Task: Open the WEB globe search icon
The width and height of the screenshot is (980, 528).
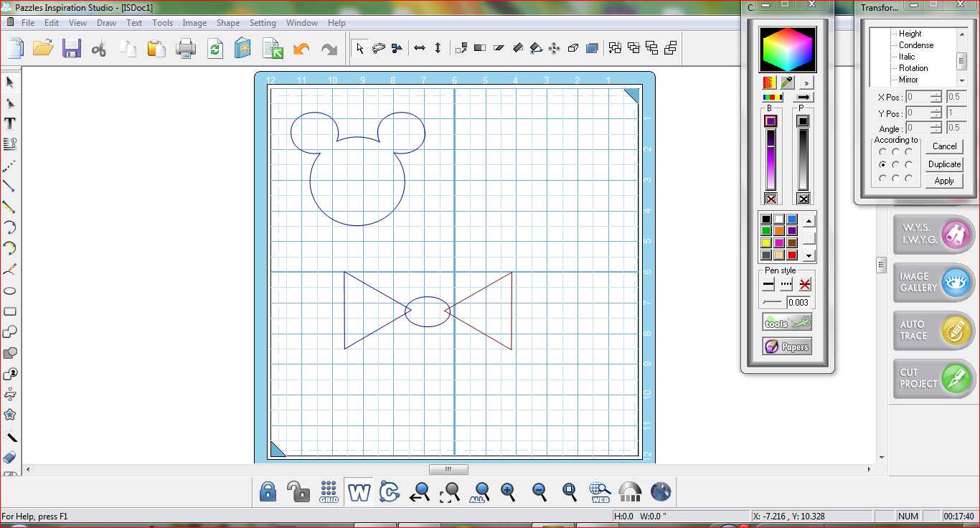Action: (600, 492)
